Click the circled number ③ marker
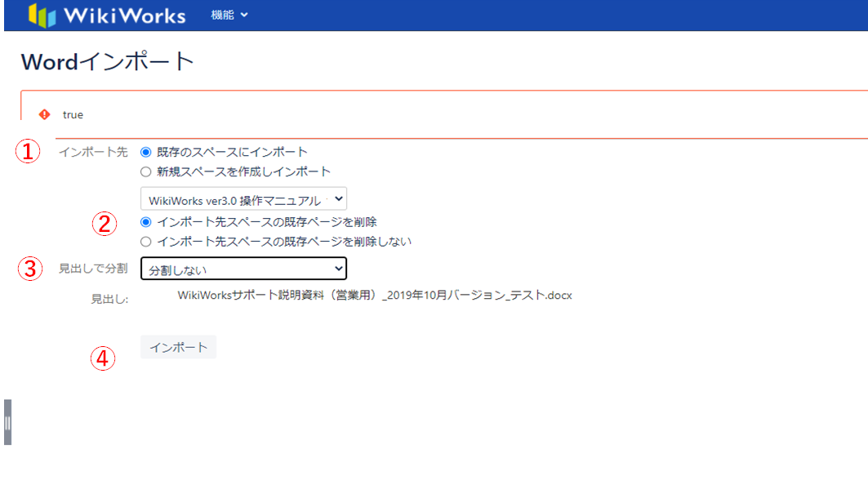The height and width of the screenshot is (485, 868). coord(29,269)
